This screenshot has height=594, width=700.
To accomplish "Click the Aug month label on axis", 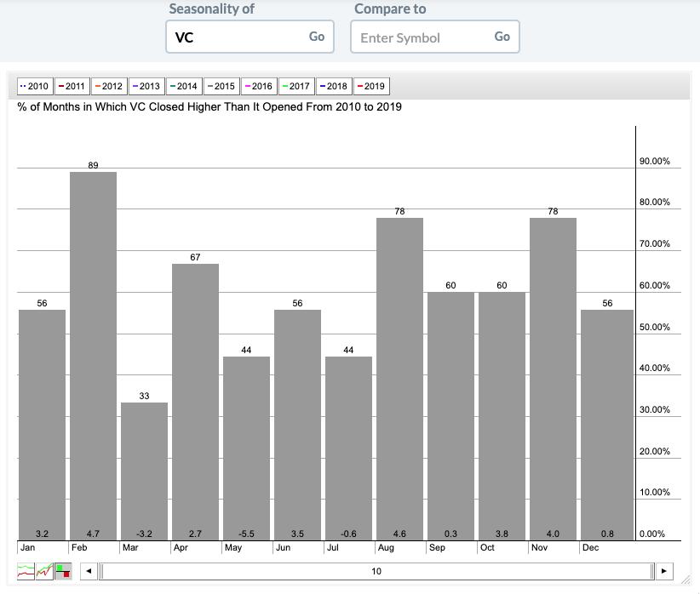I will coord(386,547).
